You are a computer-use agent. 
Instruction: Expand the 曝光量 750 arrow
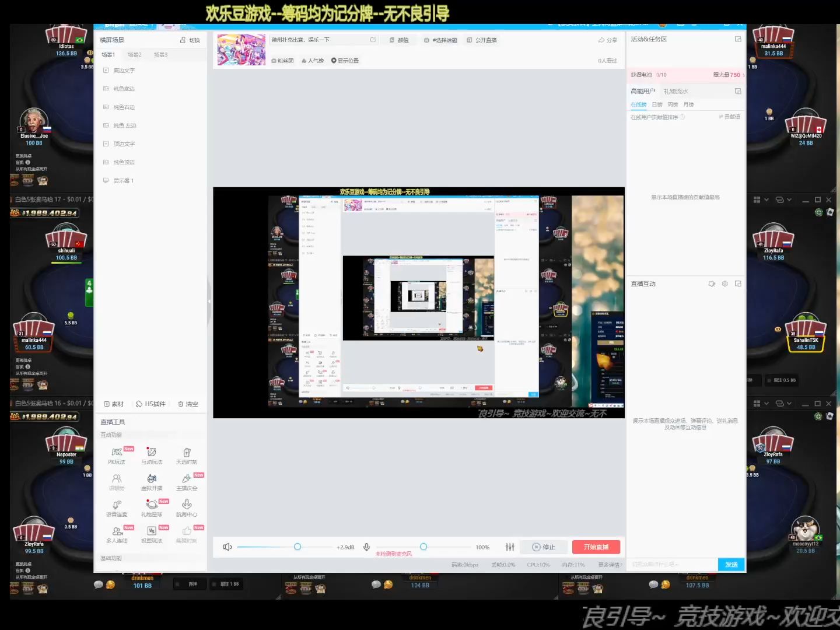coord(743,75)
